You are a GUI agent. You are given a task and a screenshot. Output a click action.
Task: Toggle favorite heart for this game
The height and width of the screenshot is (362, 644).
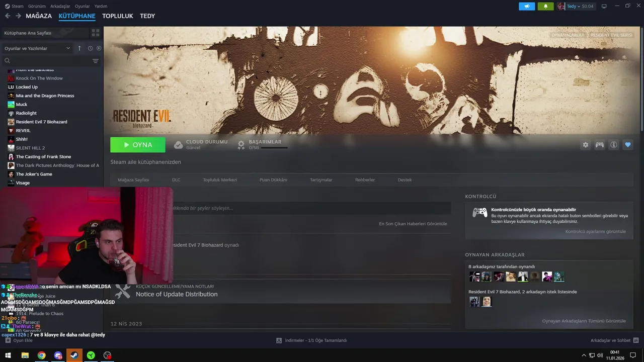(628, 145)
